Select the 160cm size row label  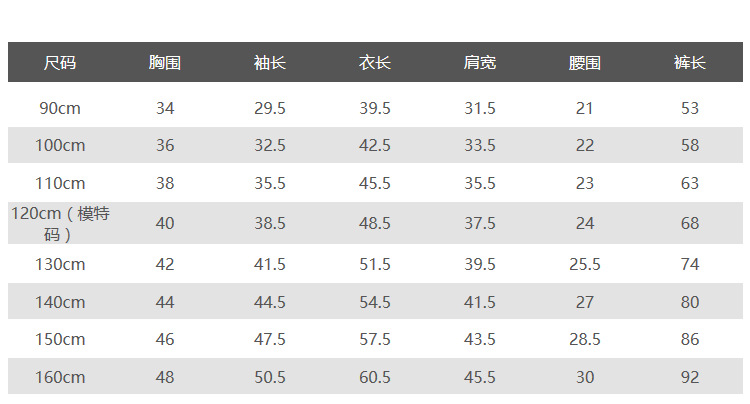point(60,378)
